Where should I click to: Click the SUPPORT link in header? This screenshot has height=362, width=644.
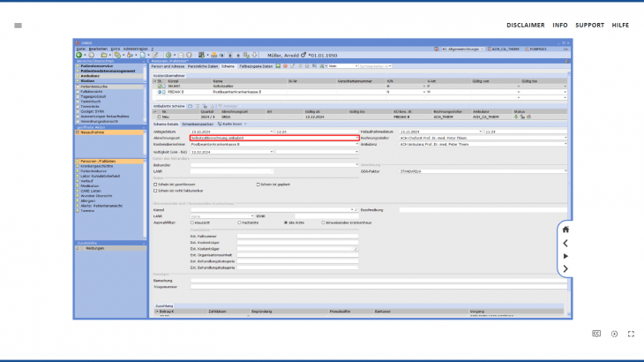589,25
